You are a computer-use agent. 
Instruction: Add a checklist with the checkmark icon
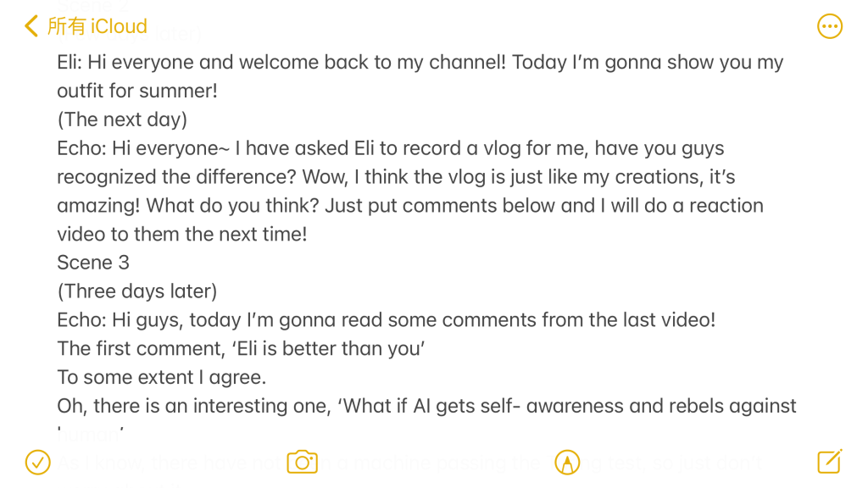(37, 462)
